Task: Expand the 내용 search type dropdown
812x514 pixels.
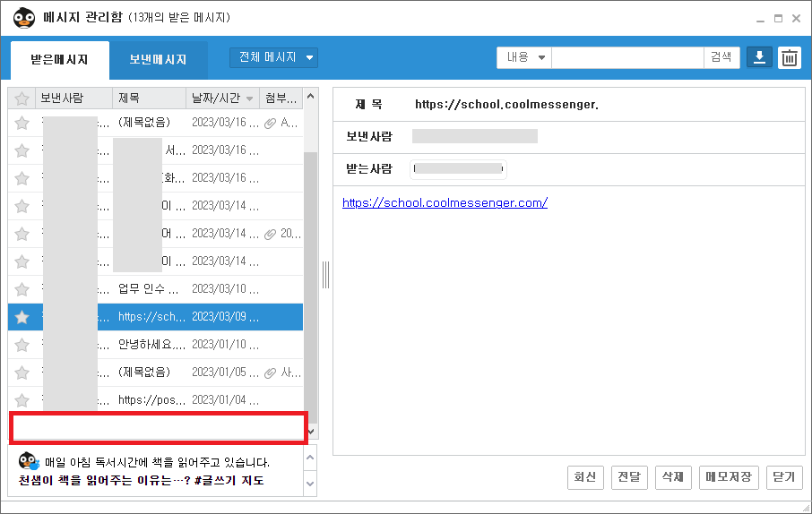Action: click(525, 57)
